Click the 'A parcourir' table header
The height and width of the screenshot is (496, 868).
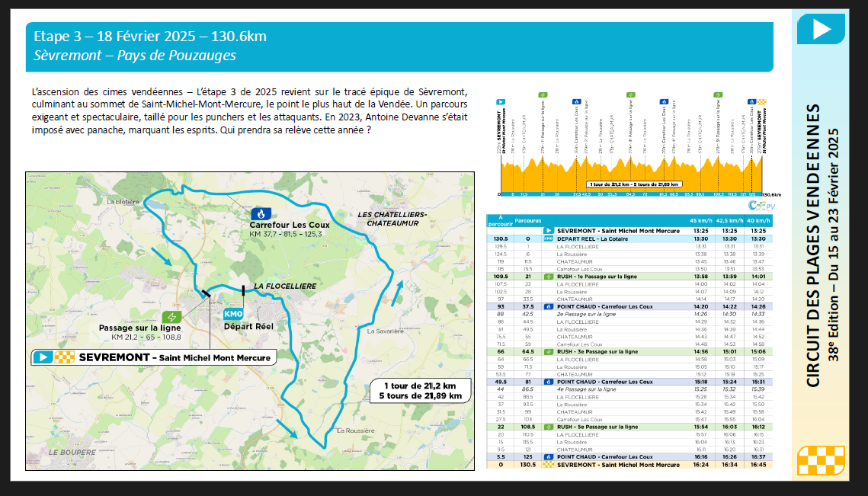pos(501,221)
